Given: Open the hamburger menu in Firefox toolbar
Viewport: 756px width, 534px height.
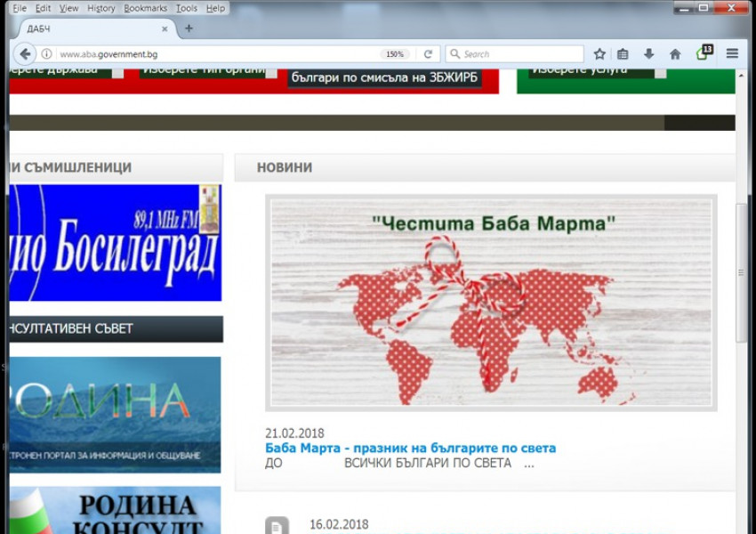Looking at the screenshot, I should (x=732, y=54).
